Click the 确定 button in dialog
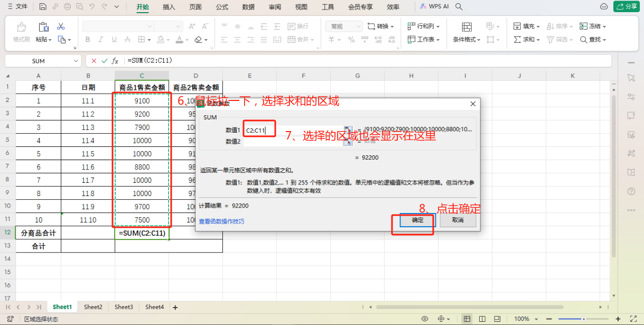This screenshot has width=644, height=325. click(417, 220)
